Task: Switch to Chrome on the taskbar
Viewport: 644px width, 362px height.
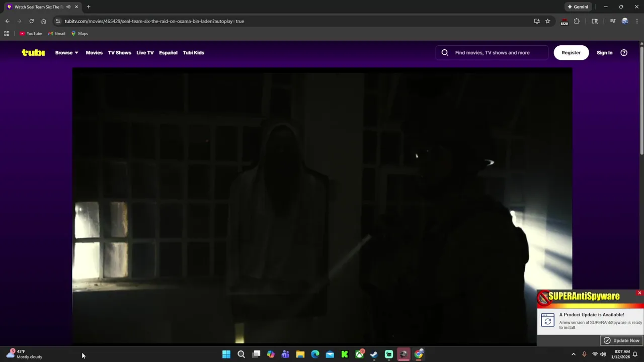Action: click(x=419, y=354)
